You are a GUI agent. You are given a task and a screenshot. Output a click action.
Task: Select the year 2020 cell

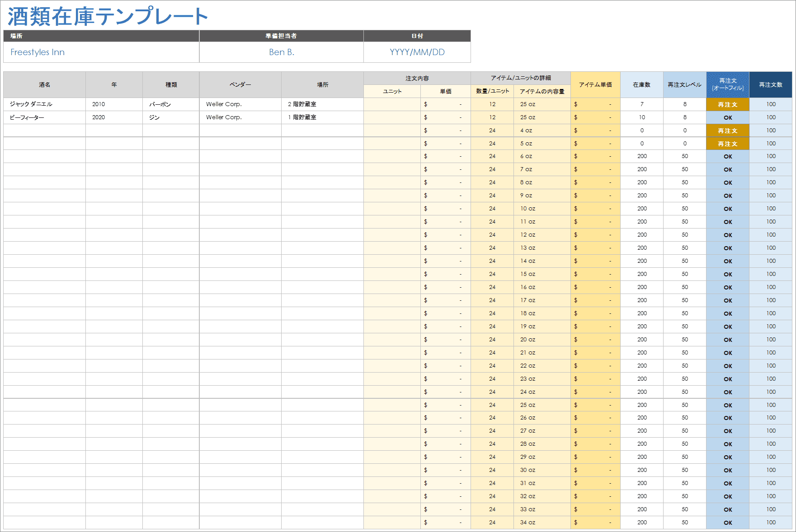coord(114,117)
